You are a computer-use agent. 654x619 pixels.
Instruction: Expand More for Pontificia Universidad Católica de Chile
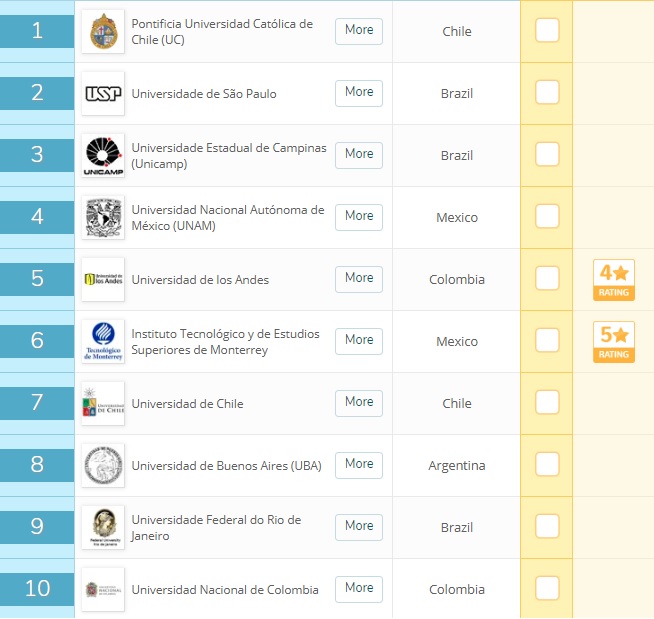(x=359, y=30)
